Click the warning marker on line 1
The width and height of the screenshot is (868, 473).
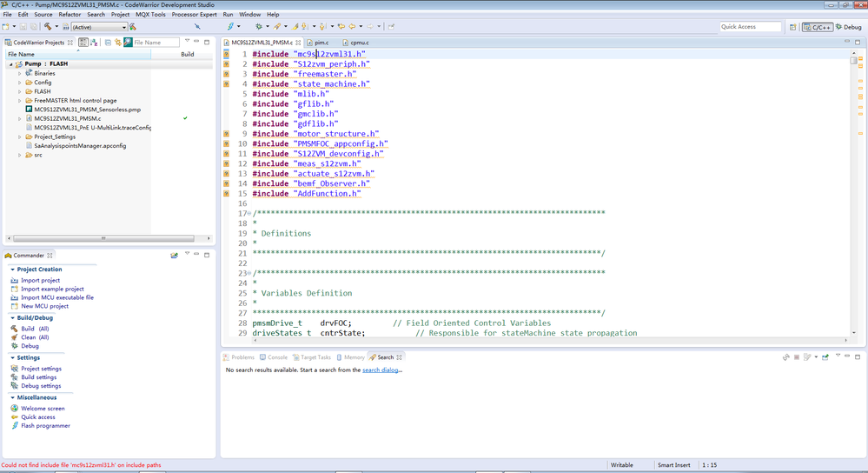pyautogui.click(x=227, y=54)
